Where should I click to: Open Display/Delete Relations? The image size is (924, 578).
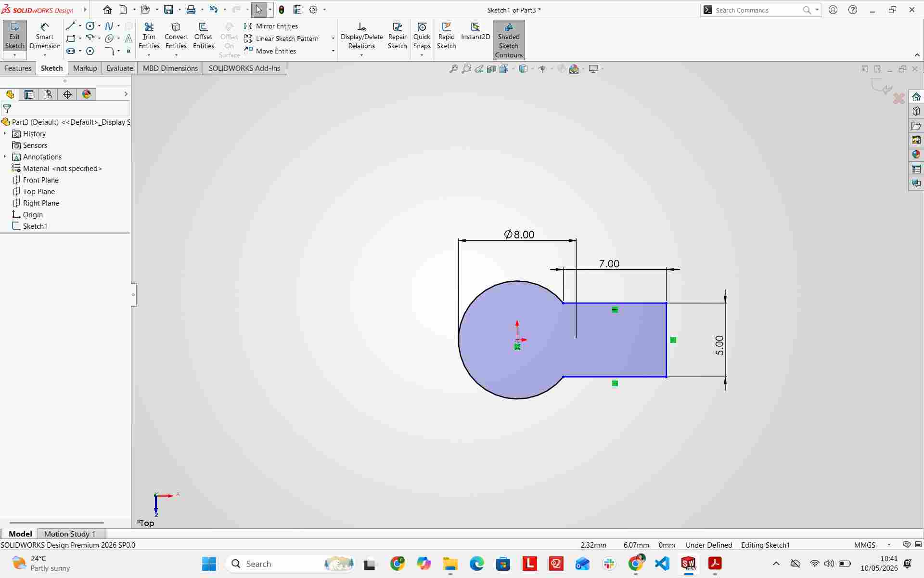pyautogui.click(x=361, y=36)
